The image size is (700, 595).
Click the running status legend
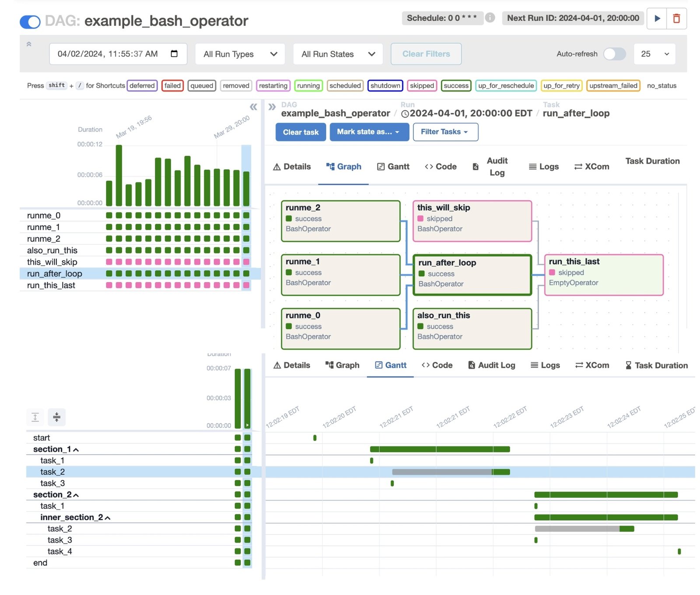pyautogui.click(x=308, y=86)
